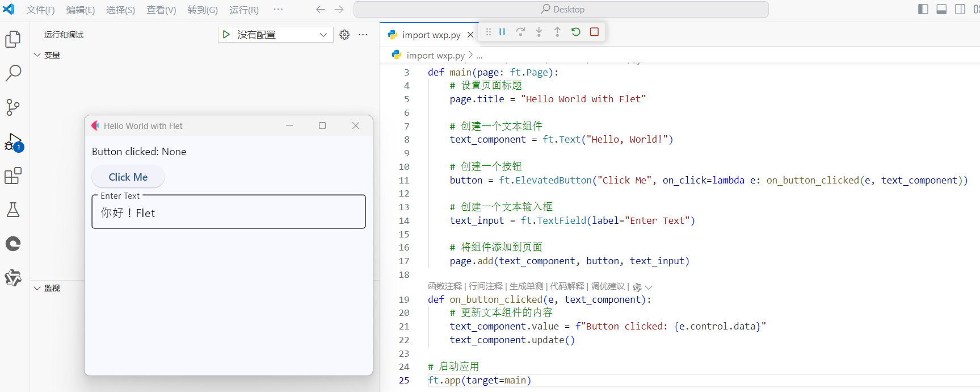Open the Testing flask view
Screen dimensions: 980x392
13,210
